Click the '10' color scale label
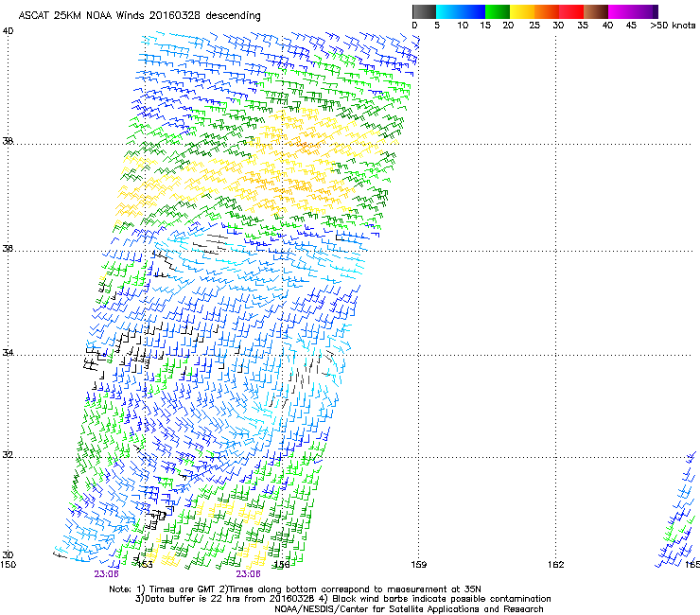The height and width of the screenshot is (615, 700). pyautogui.click(x=463, y=26)
